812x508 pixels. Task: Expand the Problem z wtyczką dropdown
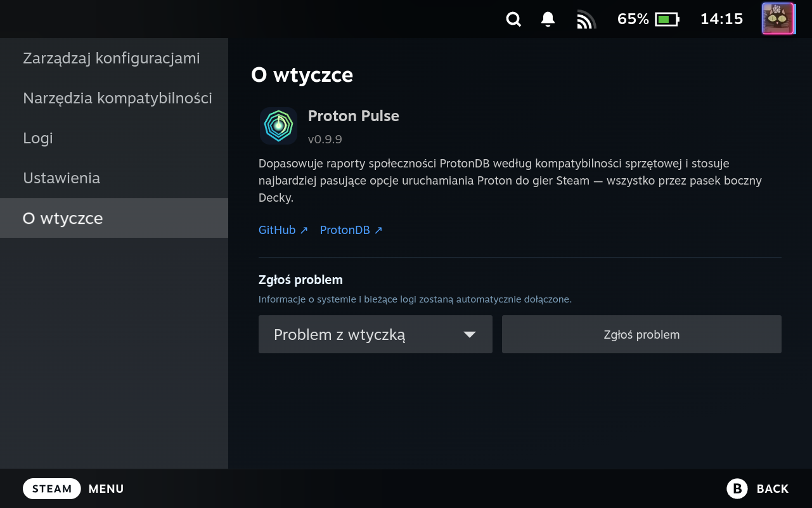[375, 334]
